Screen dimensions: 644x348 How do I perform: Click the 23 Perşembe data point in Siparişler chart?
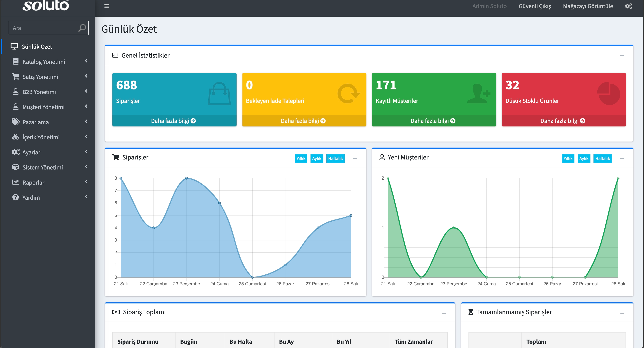(x=186, y=178)
